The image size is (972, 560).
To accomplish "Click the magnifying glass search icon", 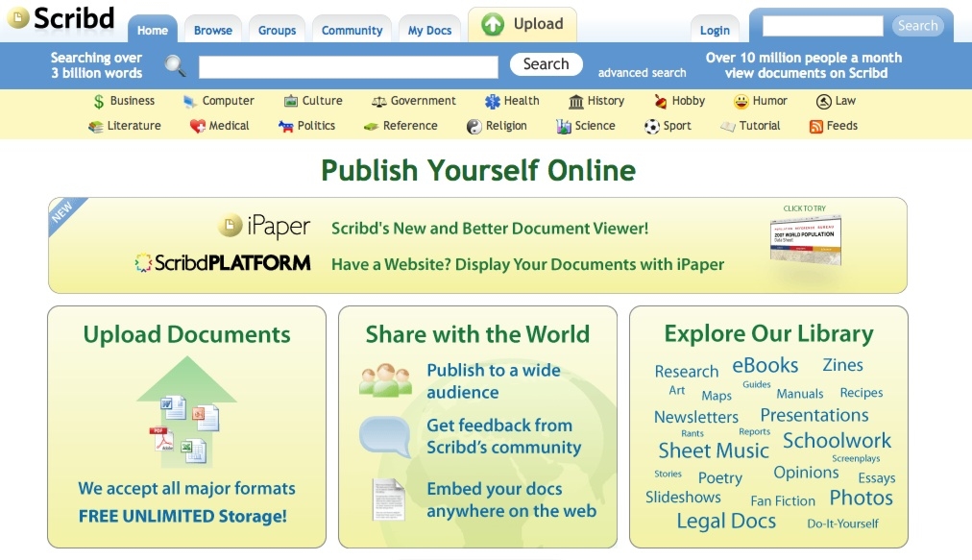I will (175, 65).
